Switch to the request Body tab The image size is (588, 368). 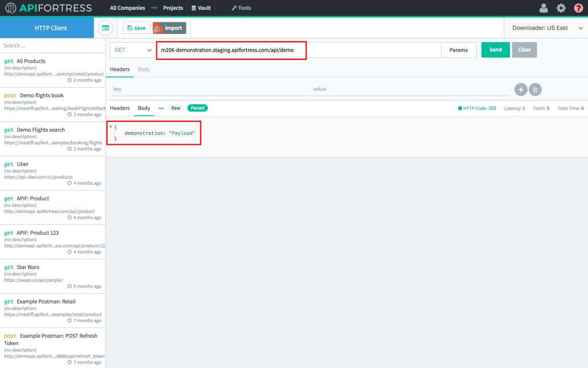click(144, 69)
